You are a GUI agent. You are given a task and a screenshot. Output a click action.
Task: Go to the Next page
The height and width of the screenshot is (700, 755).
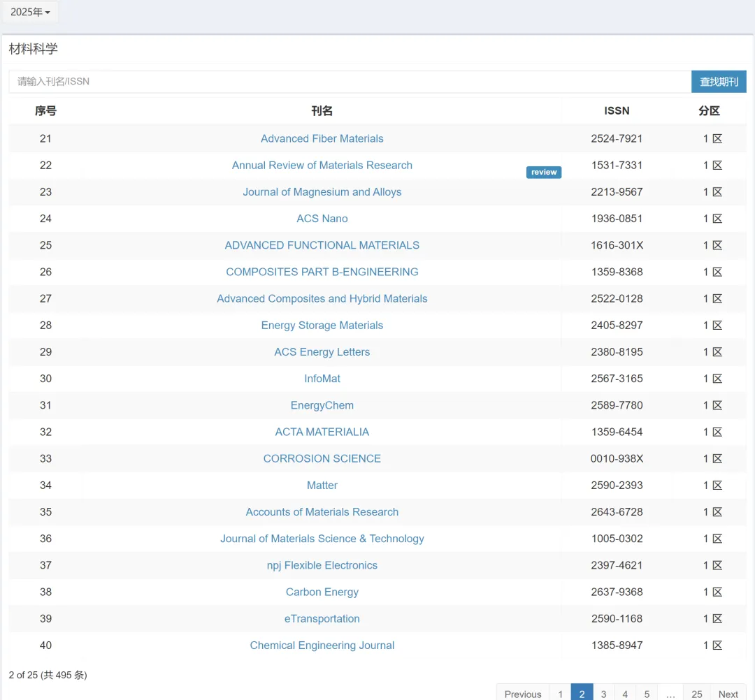click(728, 694)
